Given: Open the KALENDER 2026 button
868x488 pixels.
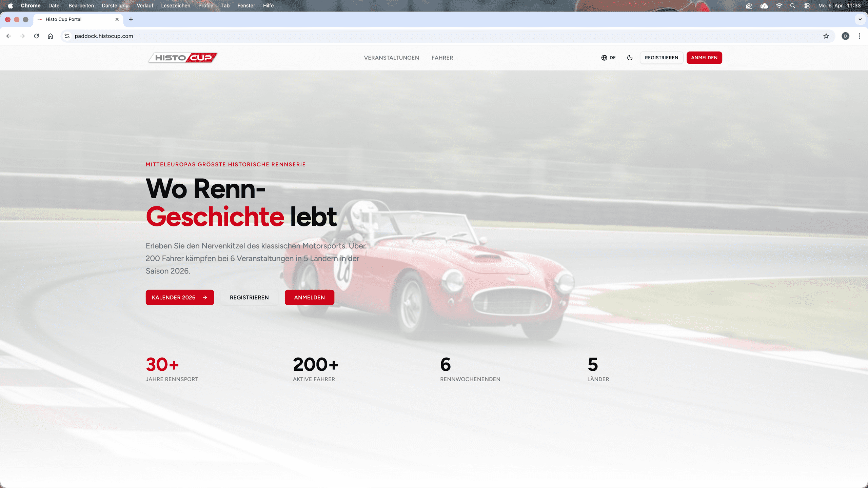Looking at the screenshot, I should click(x=180, y=297).
